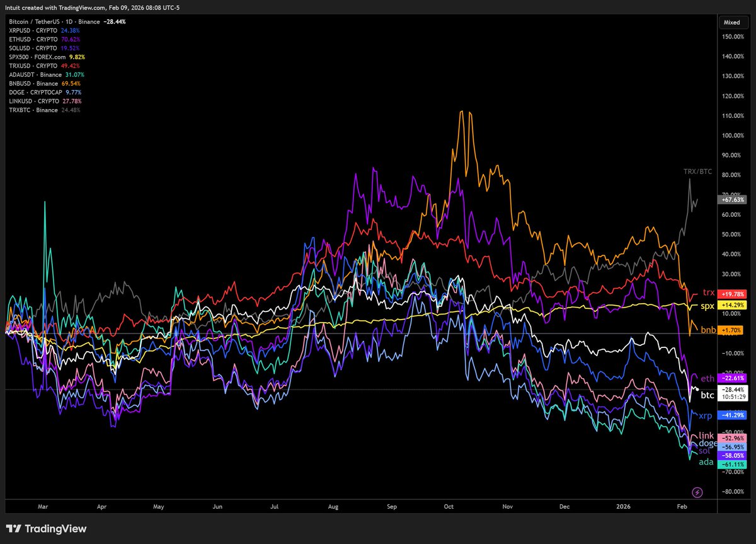The image size is (756, 544).
Task: Click the purple lightning bolt icon
Action: pos(697,492)
